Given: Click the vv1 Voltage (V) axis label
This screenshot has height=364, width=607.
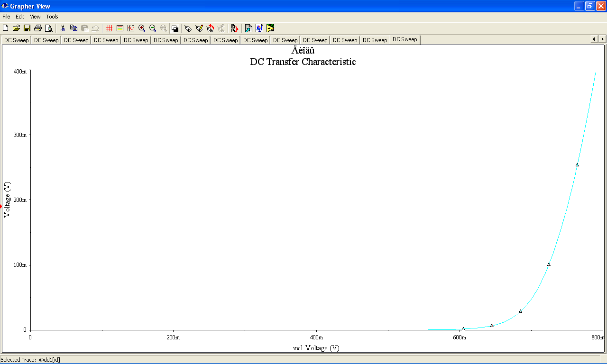Looking at the screenshot, I should click(316, 348).
